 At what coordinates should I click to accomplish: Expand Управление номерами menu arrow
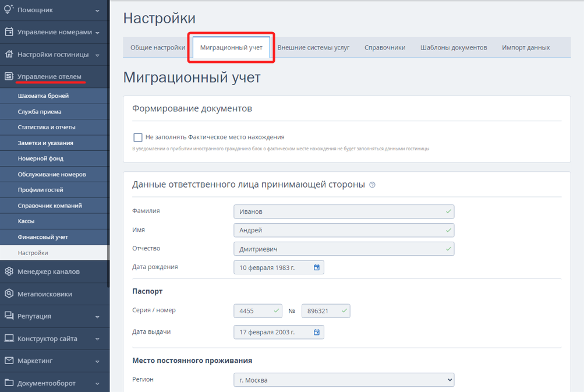(97, 33)
